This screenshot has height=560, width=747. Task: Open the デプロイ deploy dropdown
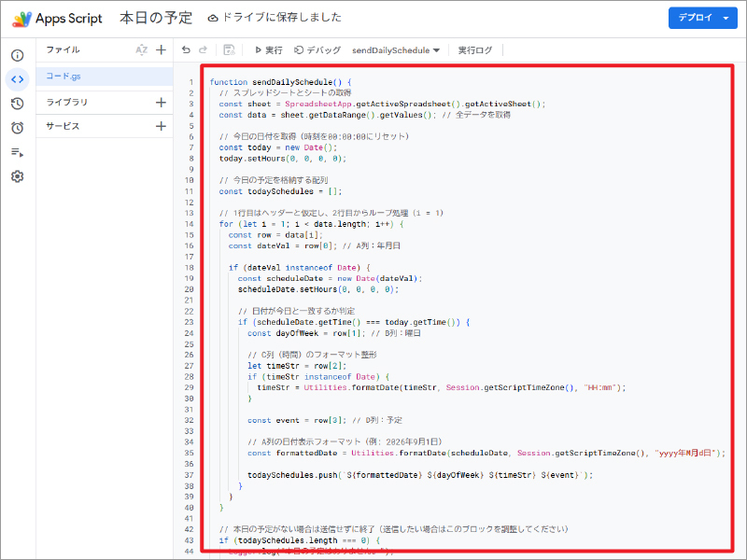(703, 18)
